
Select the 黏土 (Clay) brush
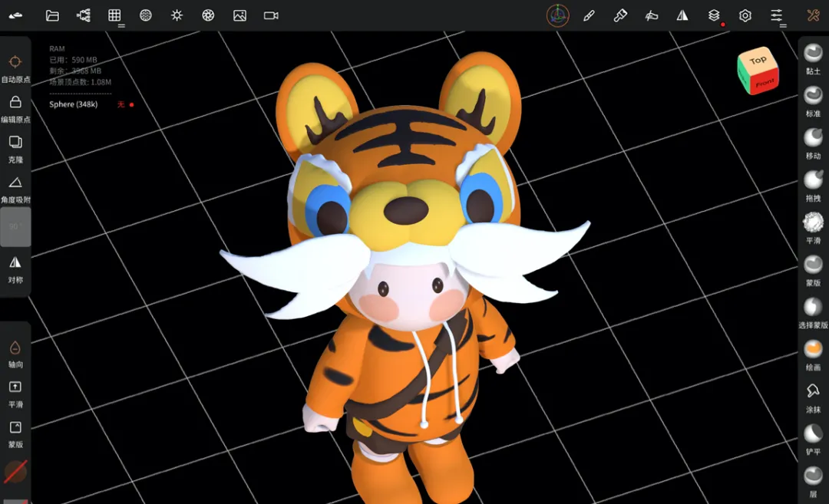pos(813,59)
